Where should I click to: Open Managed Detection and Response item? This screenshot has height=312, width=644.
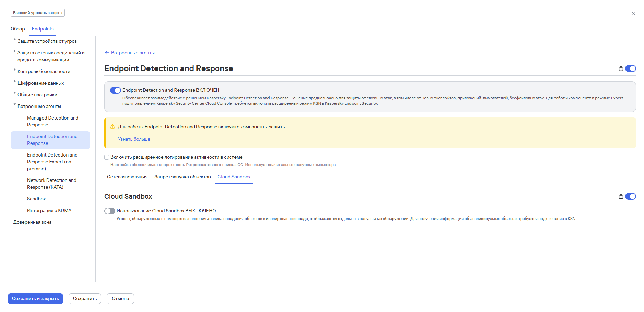click(52, 121)
